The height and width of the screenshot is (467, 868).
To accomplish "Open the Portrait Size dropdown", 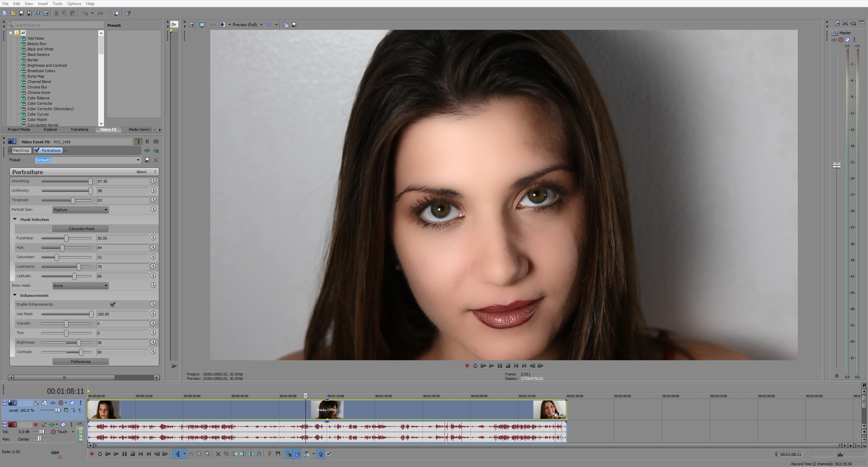I will pyautogui.click(x=80, y=210).
